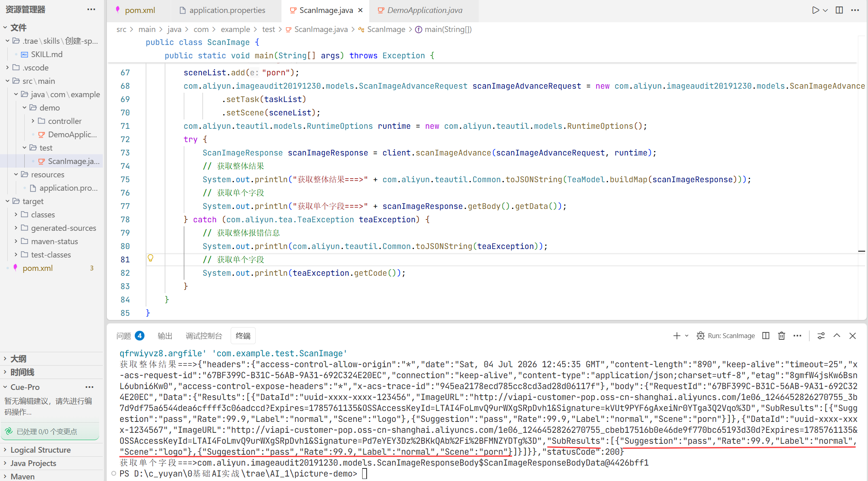This screenshot has width=868, height=481.
Task: Open new terminal profile dropdown arrow
Action: pyautogui.click(x=687, y=336)
